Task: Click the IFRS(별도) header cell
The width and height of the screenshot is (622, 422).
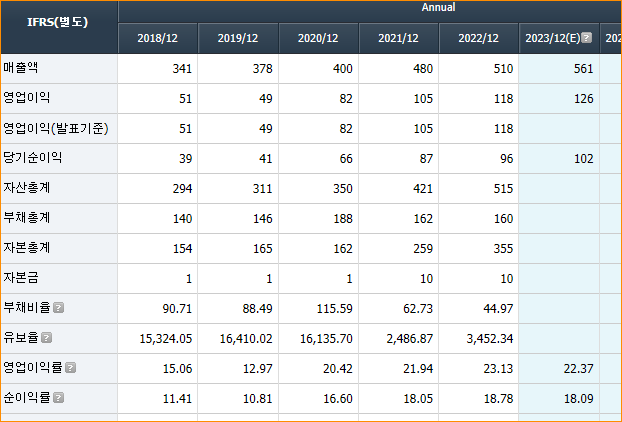Action: (x=58, y=27)
